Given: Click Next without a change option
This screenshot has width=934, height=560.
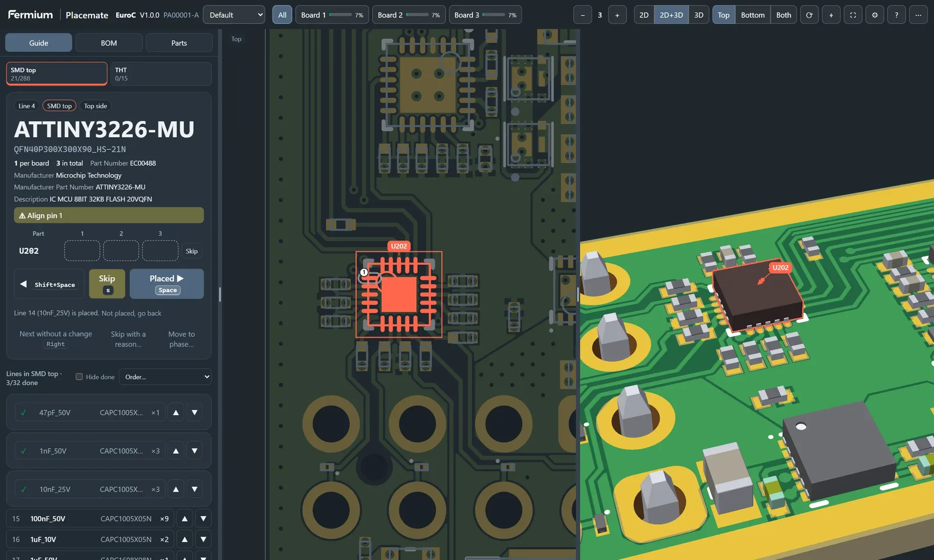Looking at the screenshot, I should point(55,339).
